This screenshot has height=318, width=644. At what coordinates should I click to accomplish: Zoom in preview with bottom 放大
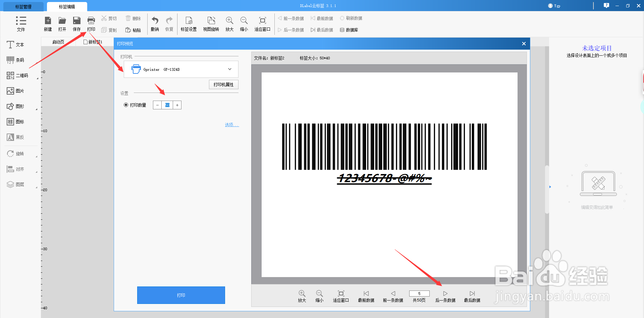click(x=302, y=296)
